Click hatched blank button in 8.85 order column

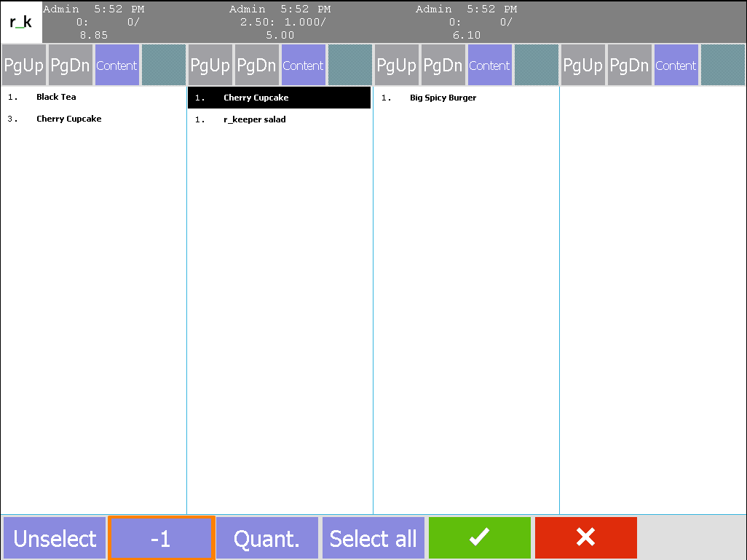click(163, 65)
